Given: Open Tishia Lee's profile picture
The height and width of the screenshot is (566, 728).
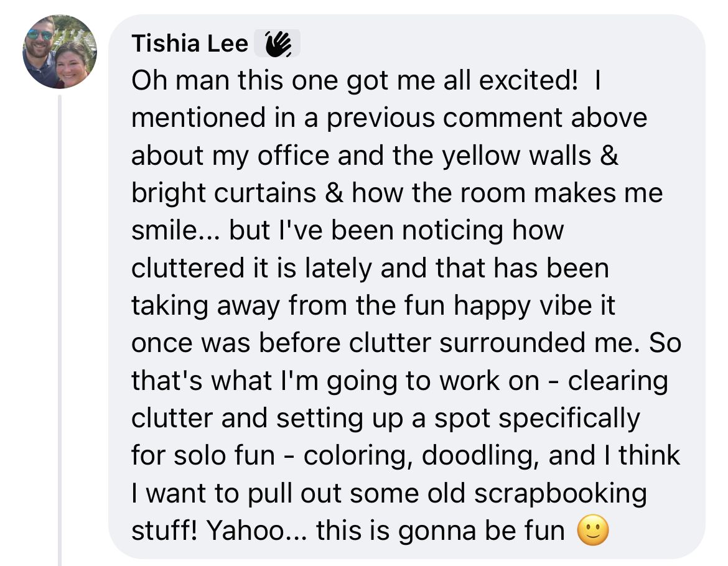Looking at the screenshot, I should pyautogui.click(x=60, y=52).
